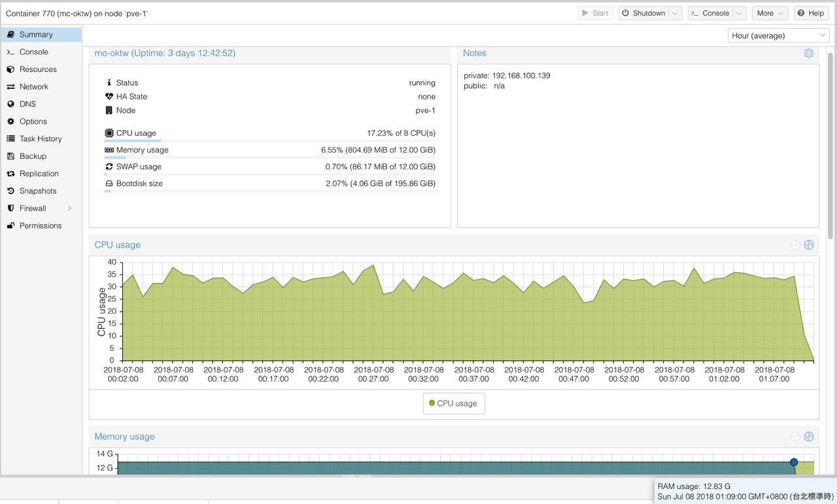The width and height of the screenshot is (837, 504).
Task: Zoom in CPU usage chart plus icon
Action: (809, 245)
